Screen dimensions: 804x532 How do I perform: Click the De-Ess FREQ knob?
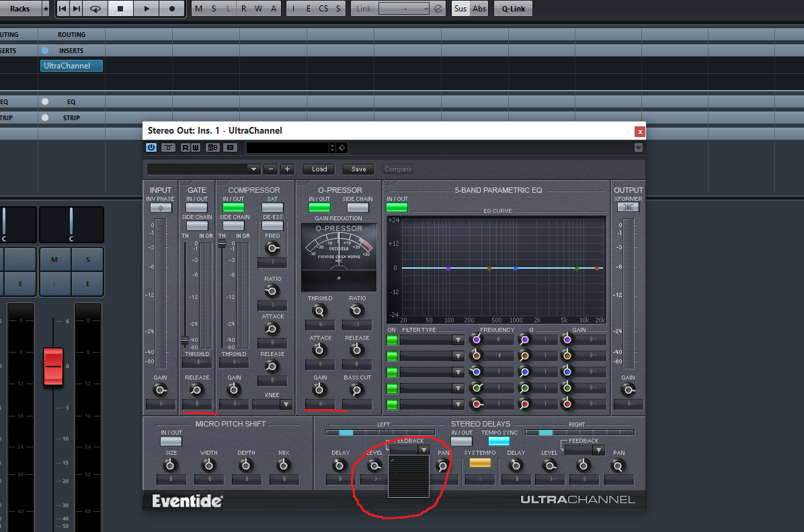(x=272, y=249)
